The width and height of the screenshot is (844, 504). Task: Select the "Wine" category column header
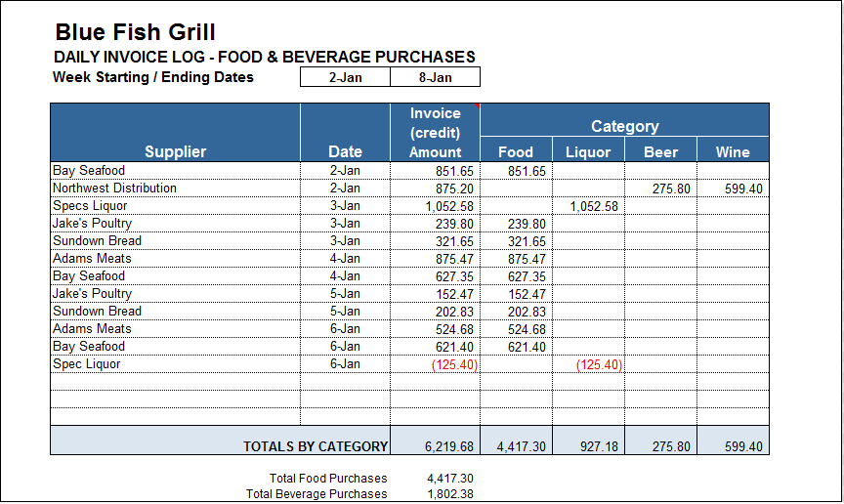(x=733, y=151)
